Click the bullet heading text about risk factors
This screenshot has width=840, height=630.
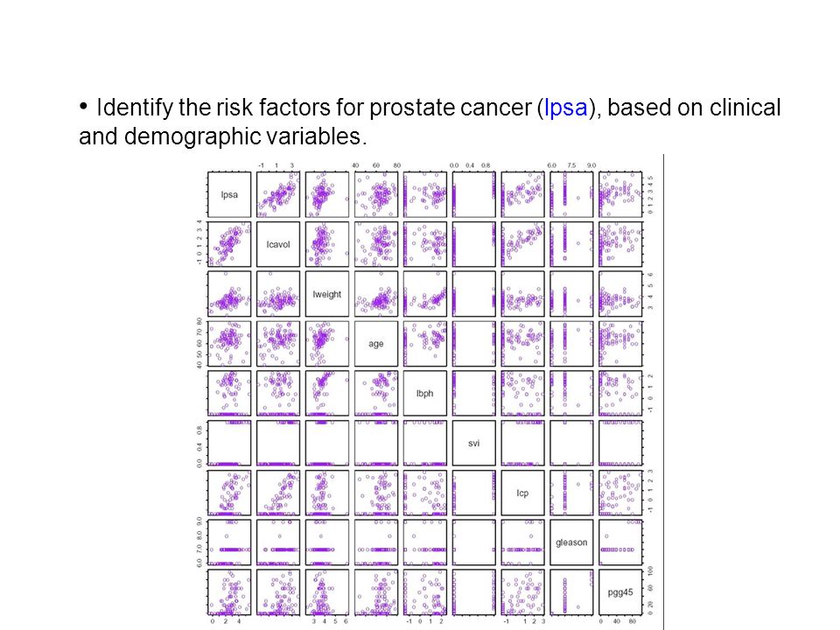[x=430, y=122]
